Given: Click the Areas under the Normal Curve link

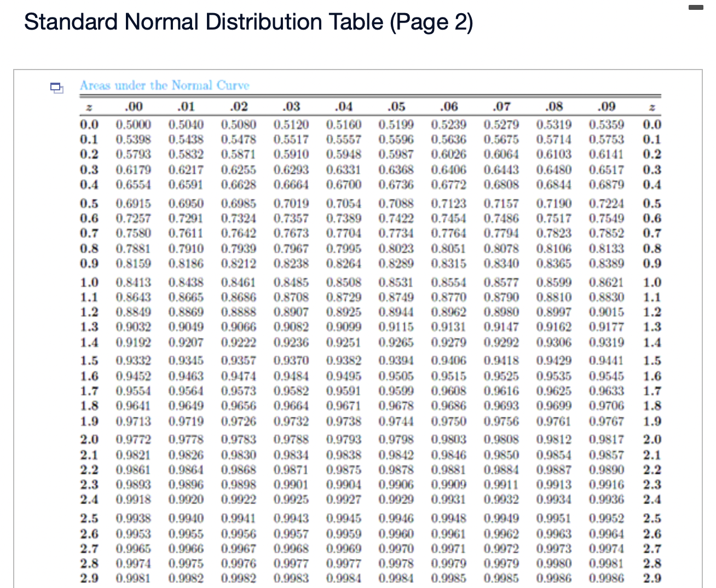Looking at the screenshot, I should click(164, 85).
